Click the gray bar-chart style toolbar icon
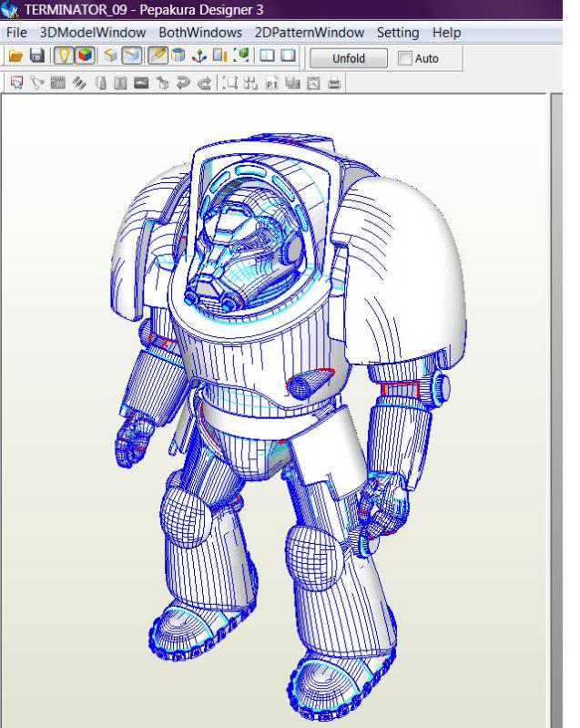 tap(292, 83)
